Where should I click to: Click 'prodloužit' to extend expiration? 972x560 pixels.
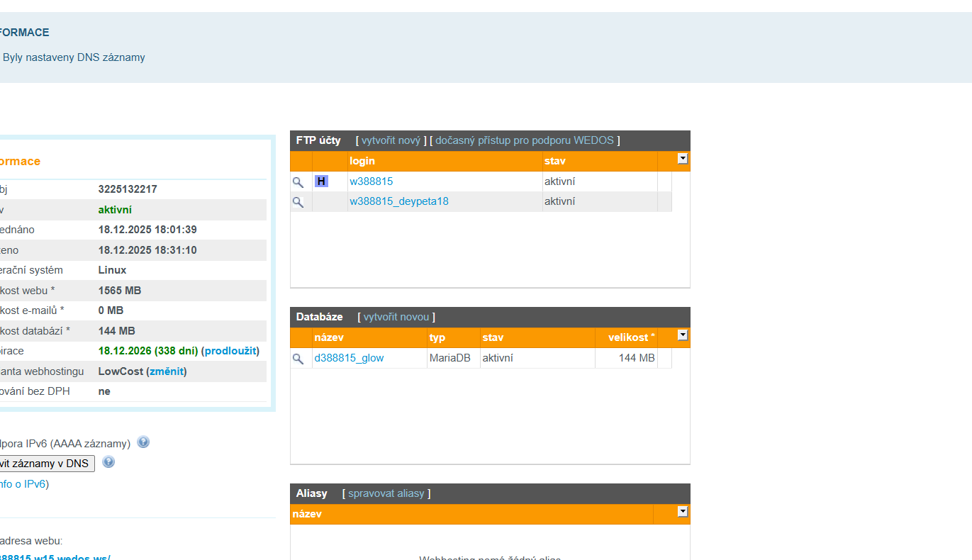[x=230, y=351]
